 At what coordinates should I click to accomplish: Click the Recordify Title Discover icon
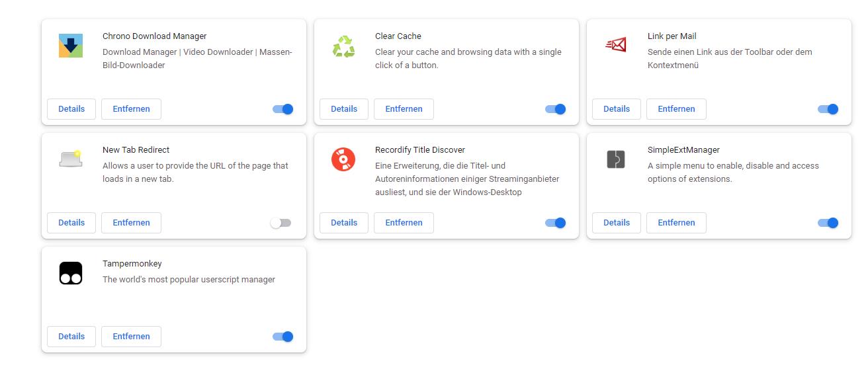(343, 159)
